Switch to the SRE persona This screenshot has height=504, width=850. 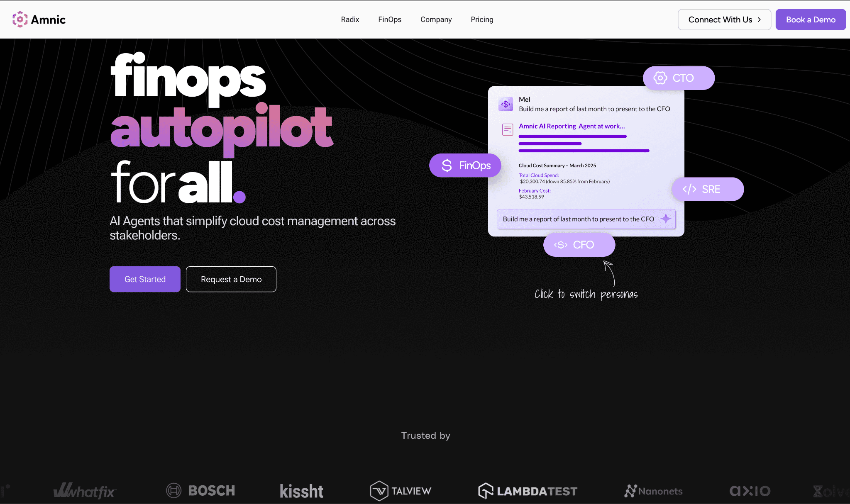[708, 189]
